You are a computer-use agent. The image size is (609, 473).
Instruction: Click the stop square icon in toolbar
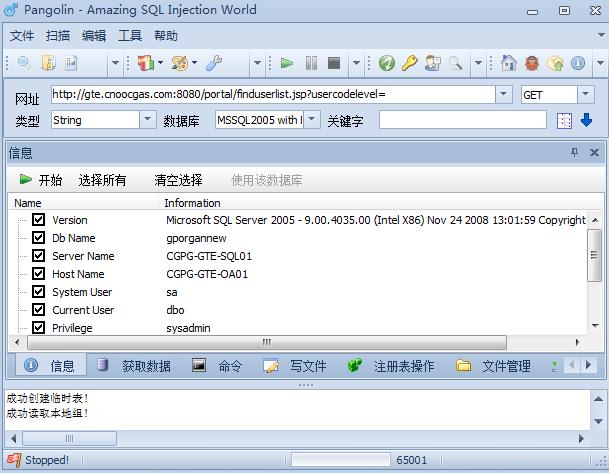coord(334,63)
